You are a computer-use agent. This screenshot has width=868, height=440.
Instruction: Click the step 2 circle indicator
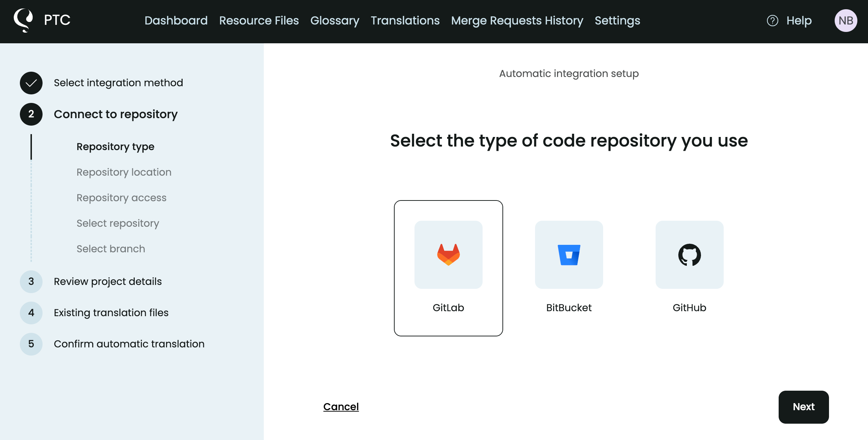pyautogui.click(x=31, y=114)
